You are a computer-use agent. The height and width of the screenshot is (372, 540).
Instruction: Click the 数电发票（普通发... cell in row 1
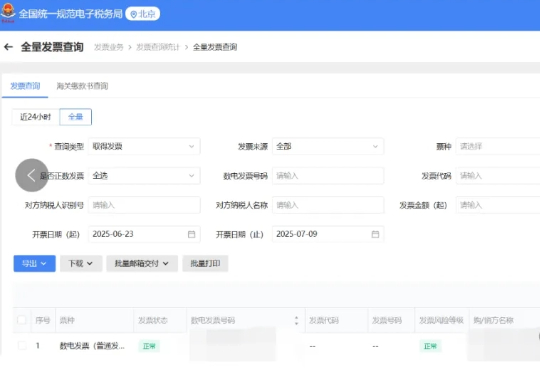coord(92,345)
